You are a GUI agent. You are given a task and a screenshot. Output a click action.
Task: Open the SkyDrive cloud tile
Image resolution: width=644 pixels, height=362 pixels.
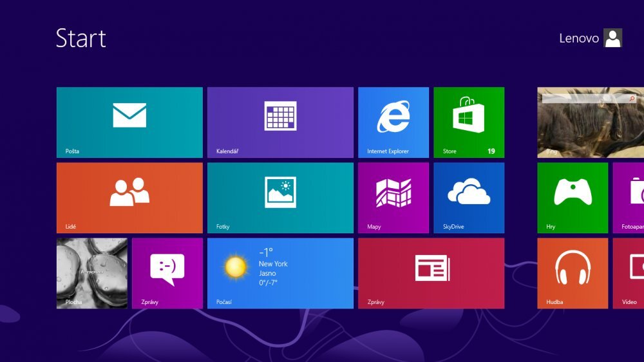point(469,198)
